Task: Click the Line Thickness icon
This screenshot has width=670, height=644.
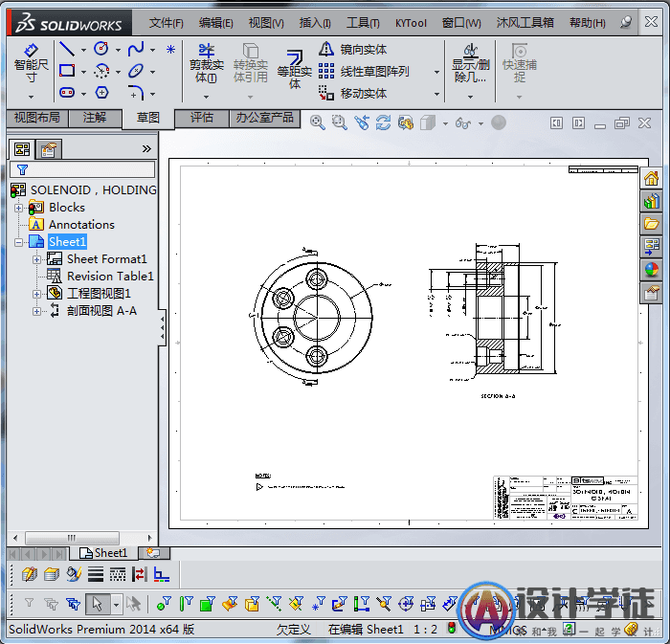Action: click(96, 575)
